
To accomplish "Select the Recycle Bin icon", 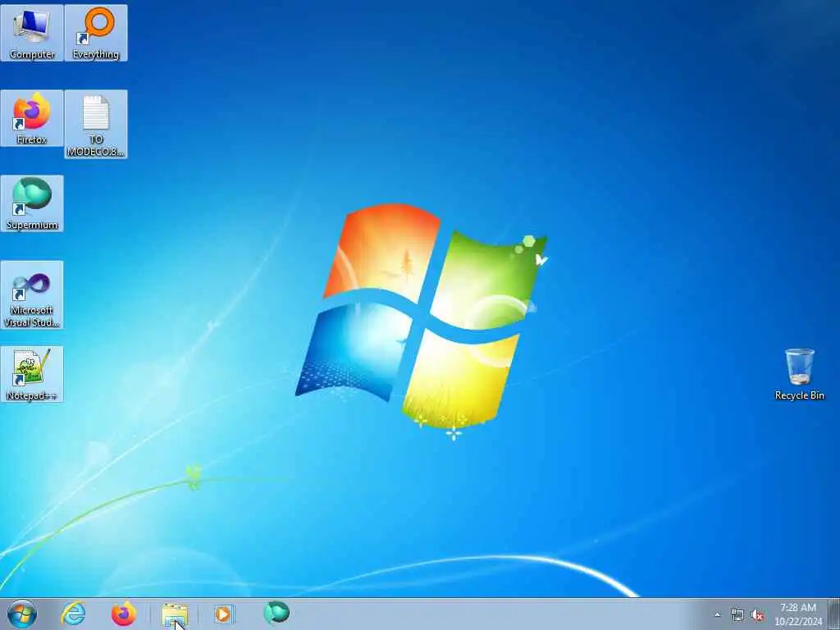I will 799,374.
